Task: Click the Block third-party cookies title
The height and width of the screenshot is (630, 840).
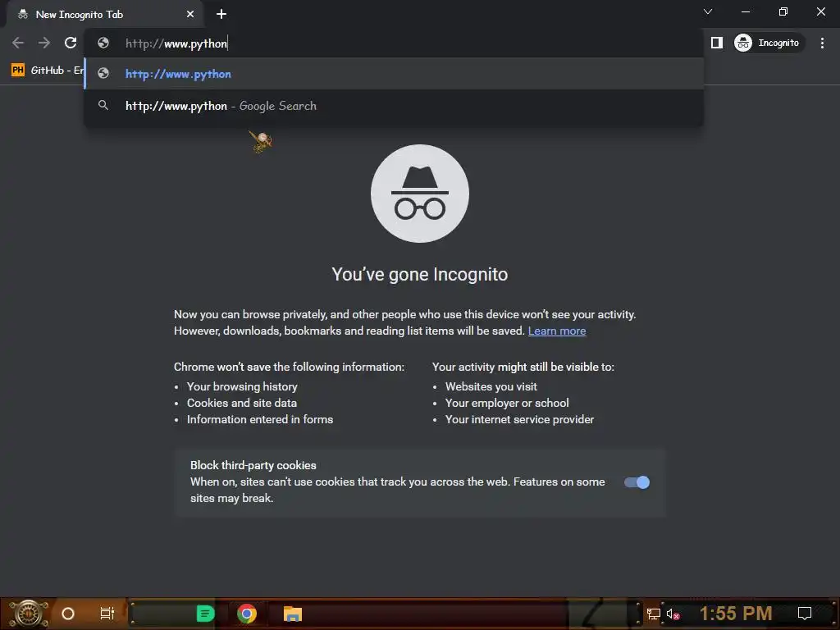Action: click(253, 466)
